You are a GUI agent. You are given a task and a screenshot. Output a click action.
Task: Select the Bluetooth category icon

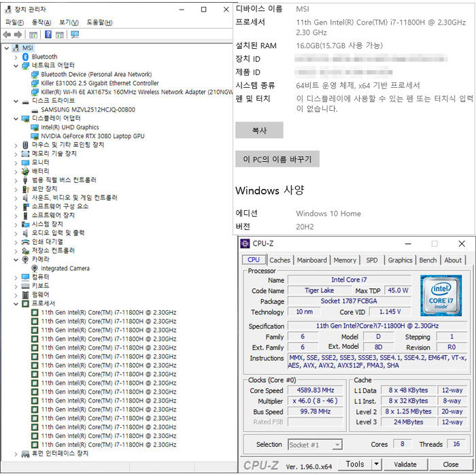tap(26, 56)
